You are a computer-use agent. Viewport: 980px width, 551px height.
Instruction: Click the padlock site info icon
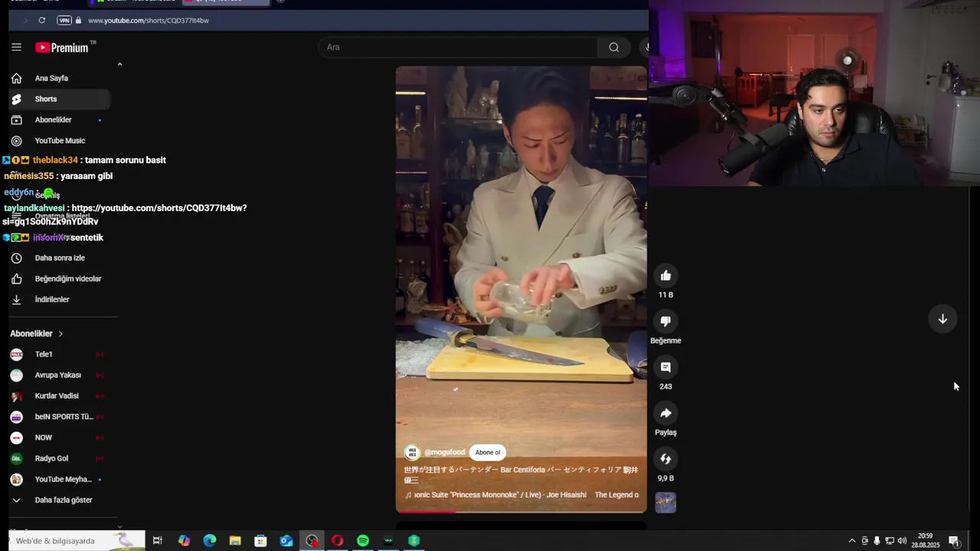79,21
